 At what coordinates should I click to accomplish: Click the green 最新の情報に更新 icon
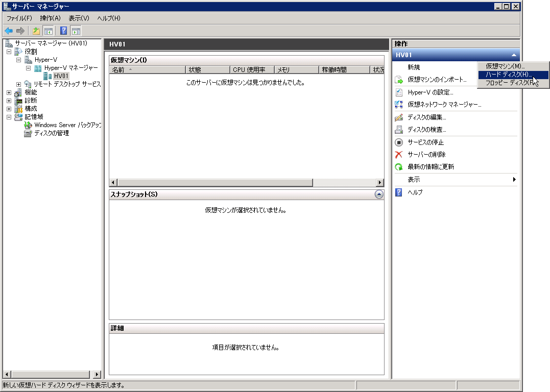tap(399, 167)
